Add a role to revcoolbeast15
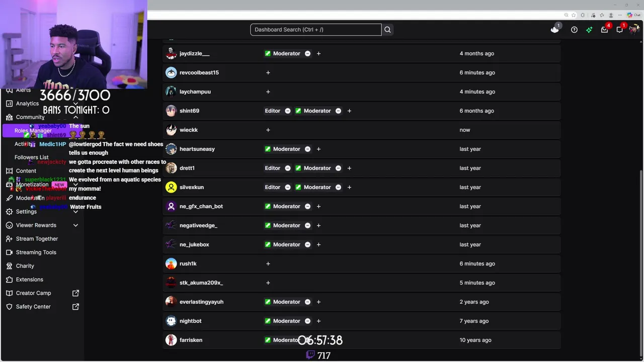 pyautogui.click(x=268, y=72)
